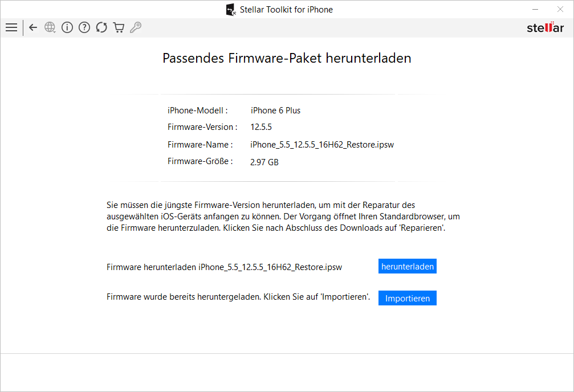Screen dimensions: 574x392
Task: Click the update circular arrows icon
Action: 101,27
